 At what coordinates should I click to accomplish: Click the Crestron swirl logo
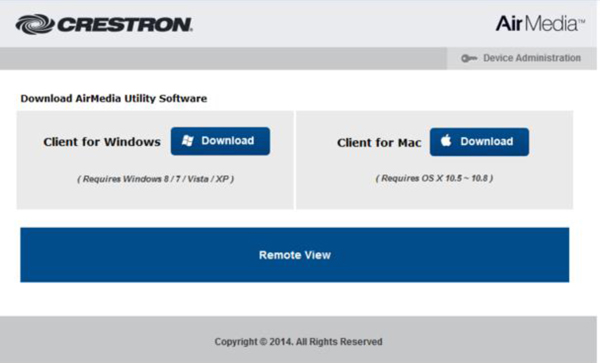pyautogui.click(x=35, y=24)
